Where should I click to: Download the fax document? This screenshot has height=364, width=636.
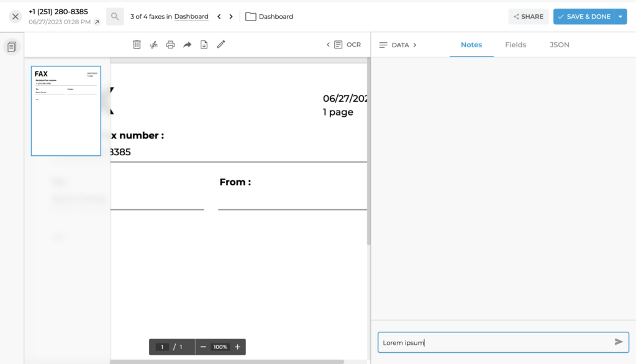[x=204, y=44]
